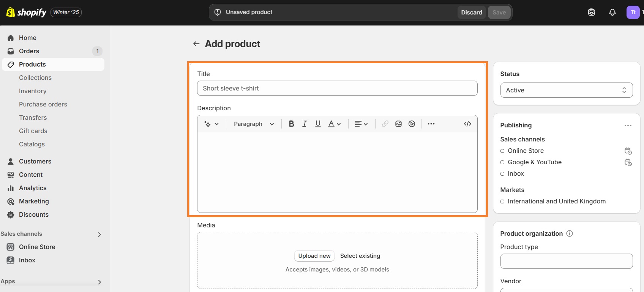
Task: Switch to HTML code view
Action: coord(467,124)
